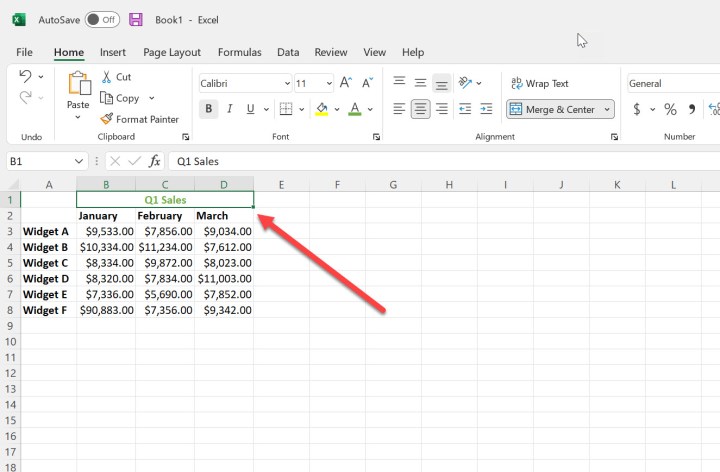Click the Save floppy disk icon

tap(136, 19)
